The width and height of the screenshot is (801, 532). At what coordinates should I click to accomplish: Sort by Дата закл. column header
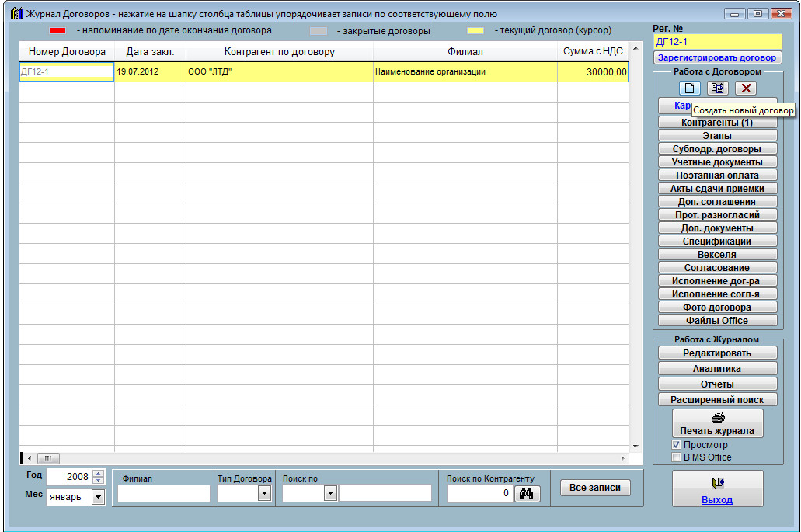point(150,51)
